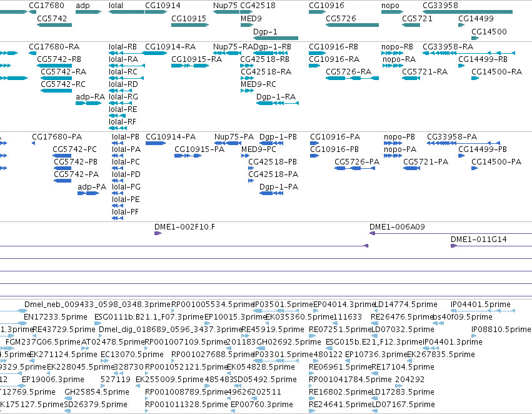Select EST GH02692.5prime
The height and width of the screenshot is (414, 532).
[289, 342]
